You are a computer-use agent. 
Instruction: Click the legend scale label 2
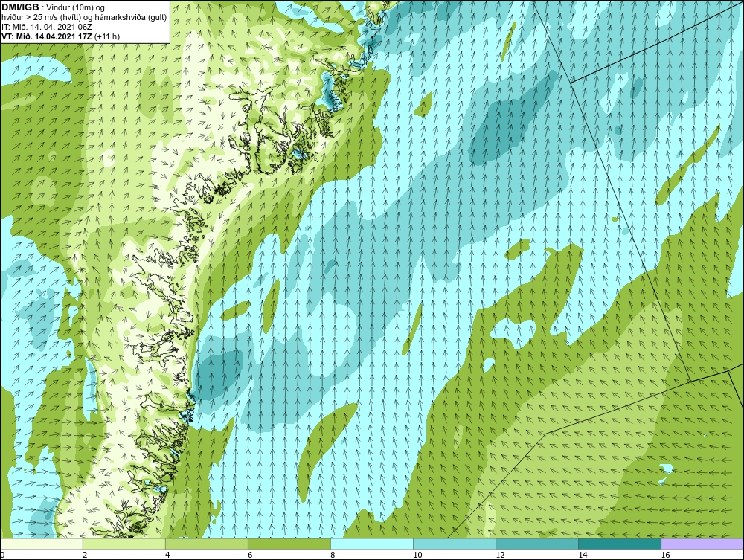[x=85, y=555]
